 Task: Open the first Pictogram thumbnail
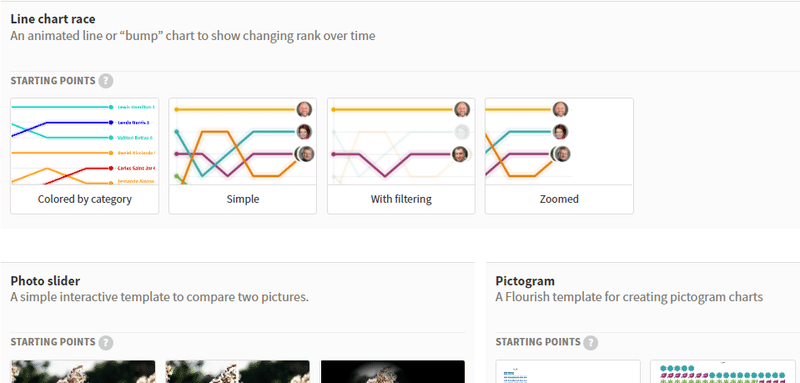[x=568, y=372]
